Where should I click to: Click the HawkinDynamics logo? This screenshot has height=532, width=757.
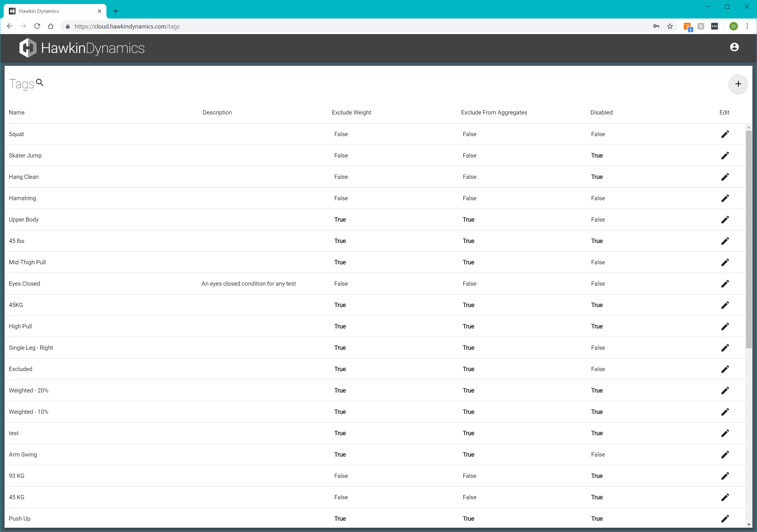pyautogui.click(x=82, y=48)
